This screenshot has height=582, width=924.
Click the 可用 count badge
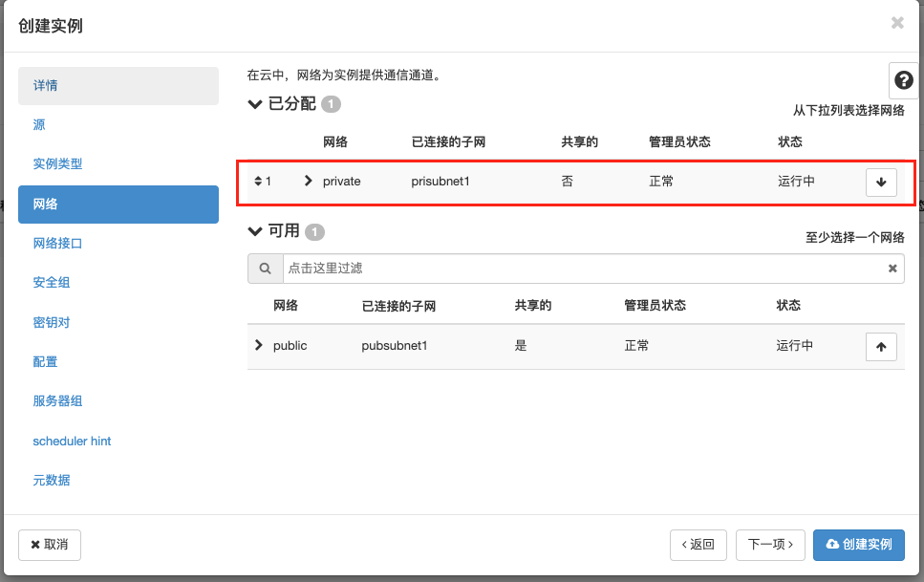point(314,231)
